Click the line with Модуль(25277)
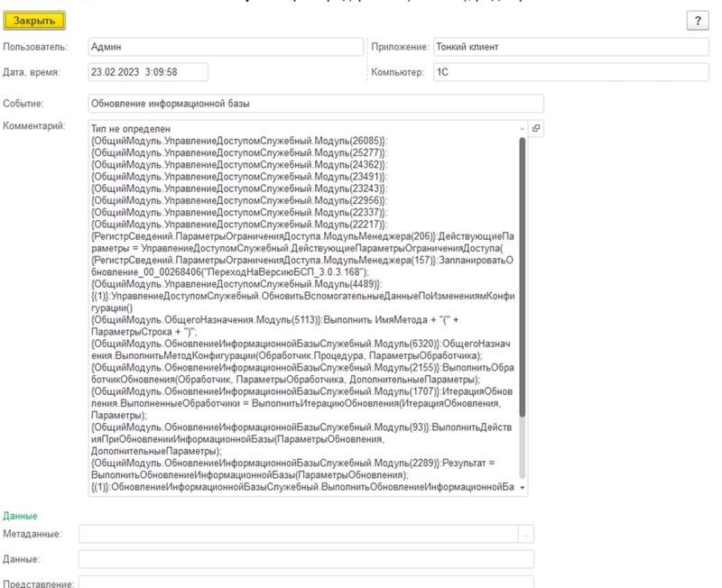Viewport: 722px width, 588px height. (x=239, y=152)
